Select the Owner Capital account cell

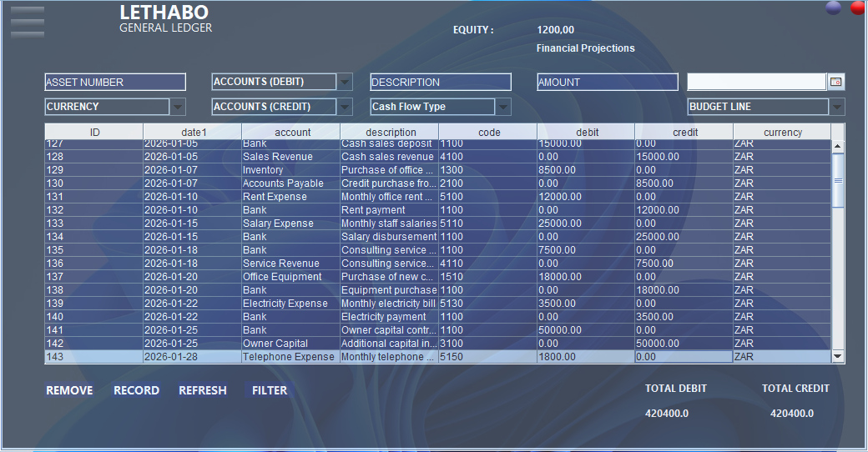(x=291, y=343)
